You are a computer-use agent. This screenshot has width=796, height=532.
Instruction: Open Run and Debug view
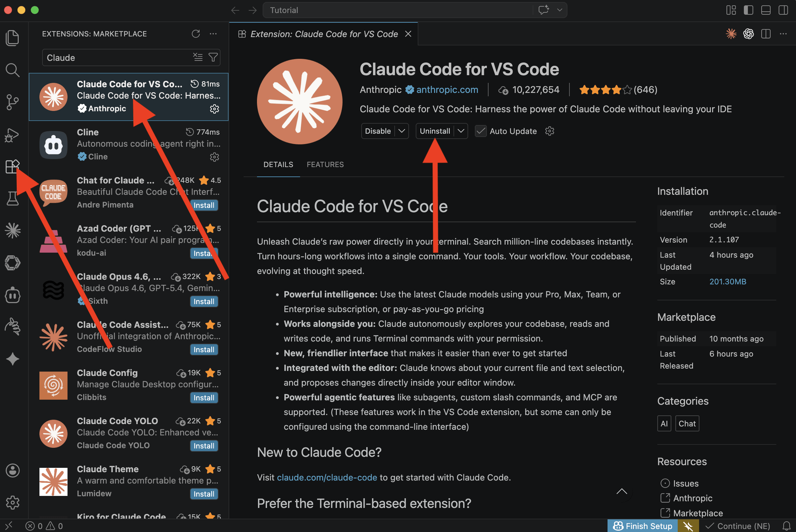coord(13,135)
